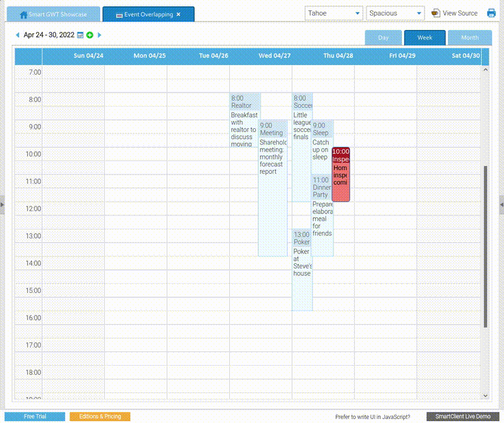The height and width of the screenshot is (423, 504).
Task: Switch to Day view tab
Action: pos(383,38)
